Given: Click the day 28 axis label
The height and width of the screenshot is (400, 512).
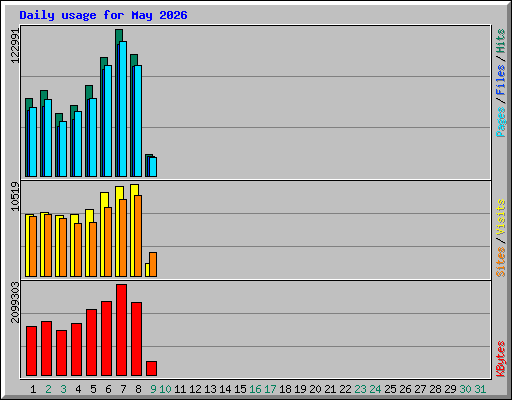Looking at the screenshot, I should 435,389.
